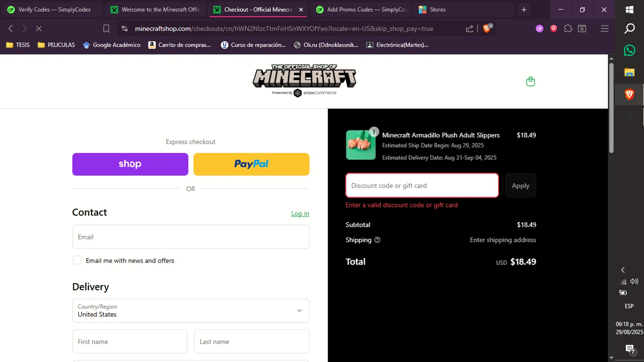Click the Minecraft shop logo
Viewport: 644px width, 362px height.
click(x=304, y=81)
